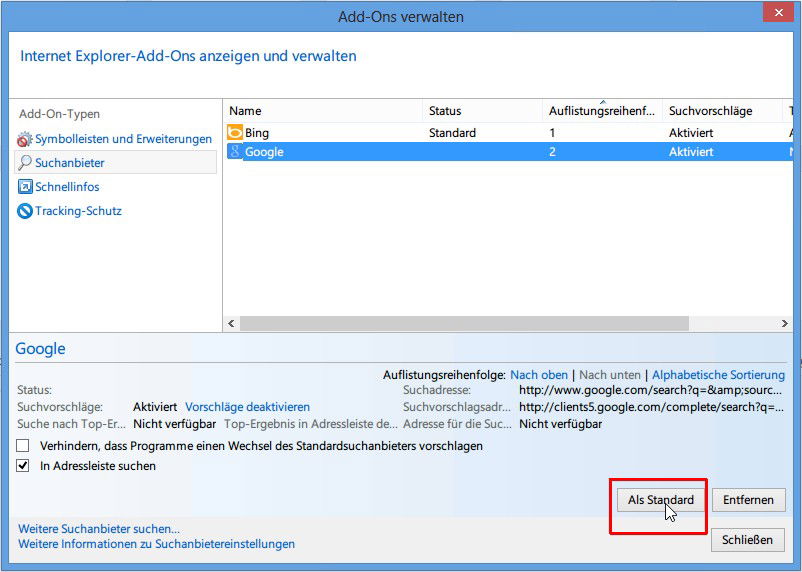Click the Google search address URL

tap(650, 390)
